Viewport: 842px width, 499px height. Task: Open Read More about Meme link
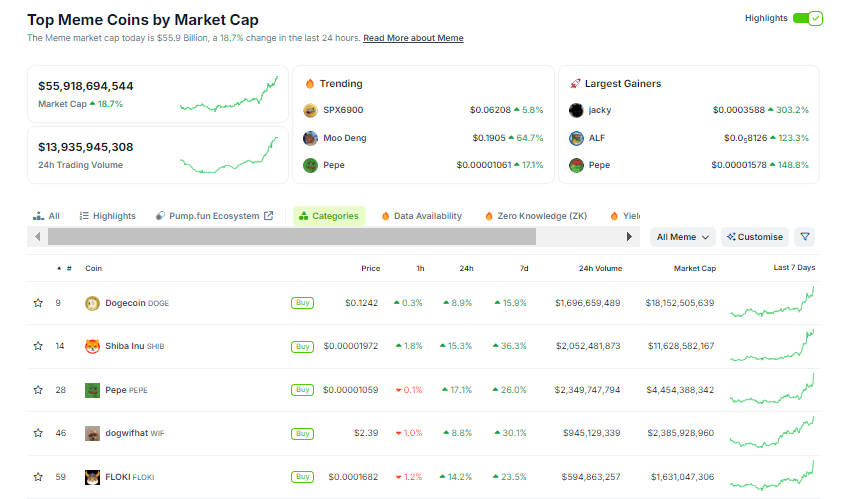click(413, 38)
